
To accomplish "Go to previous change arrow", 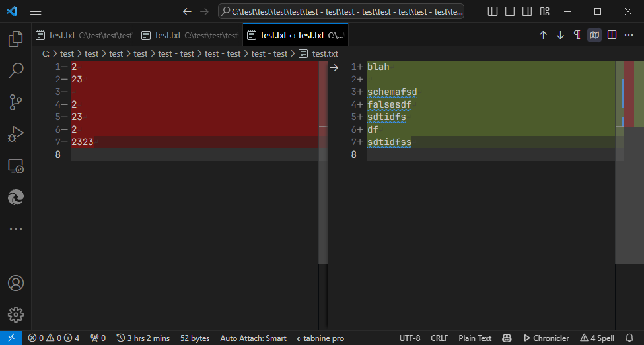I will [x=543, y=35].
